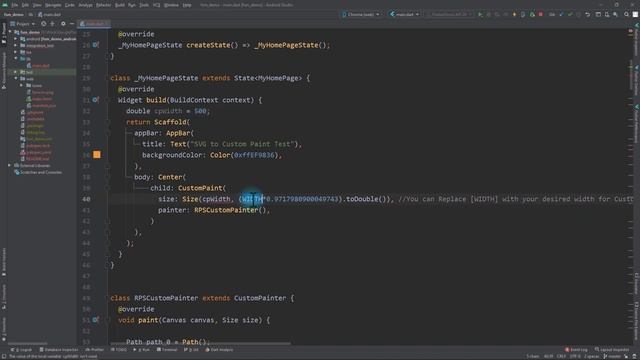The image size is (640, 360).
Task: Open the Git tool window at the bottom
Action: 191,350
